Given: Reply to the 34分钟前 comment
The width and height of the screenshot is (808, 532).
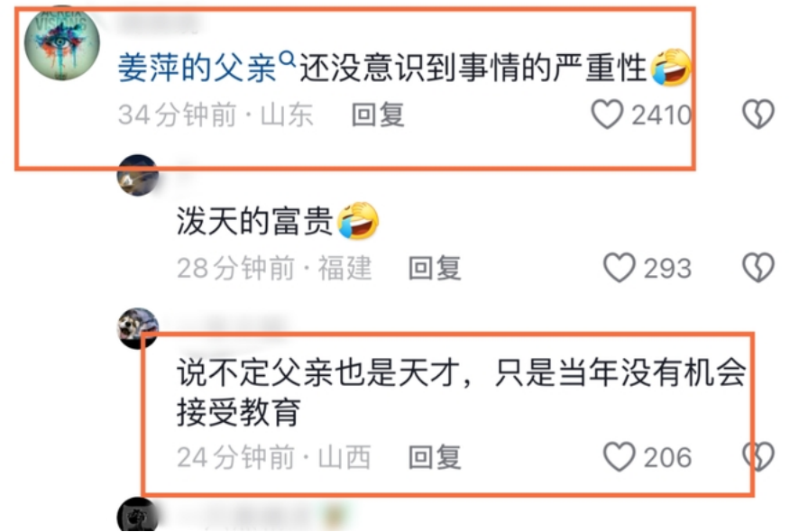Looking at the screenshot, I should pyautogui.click(x=378, y=115).
